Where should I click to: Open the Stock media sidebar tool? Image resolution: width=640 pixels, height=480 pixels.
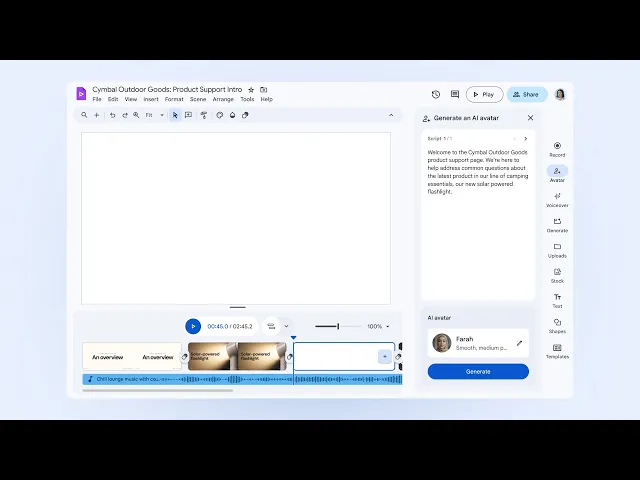pyautogui.click(x=557, y=276)
